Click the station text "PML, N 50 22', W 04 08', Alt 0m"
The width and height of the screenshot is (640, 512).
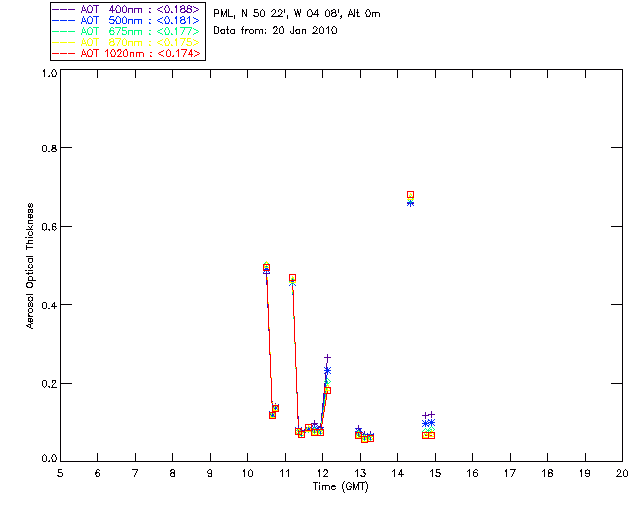click(x=297, y=14)
